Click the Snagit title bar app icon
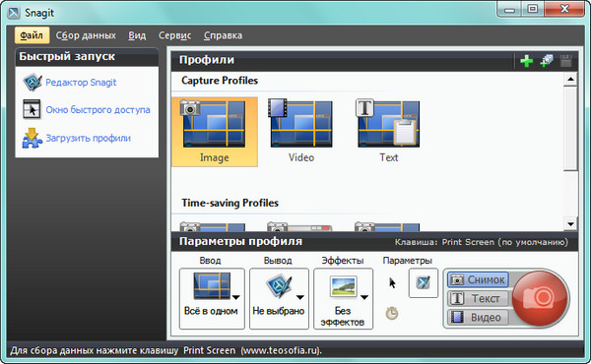The height and width of the screenshot is (364, 591). (15, 13)
